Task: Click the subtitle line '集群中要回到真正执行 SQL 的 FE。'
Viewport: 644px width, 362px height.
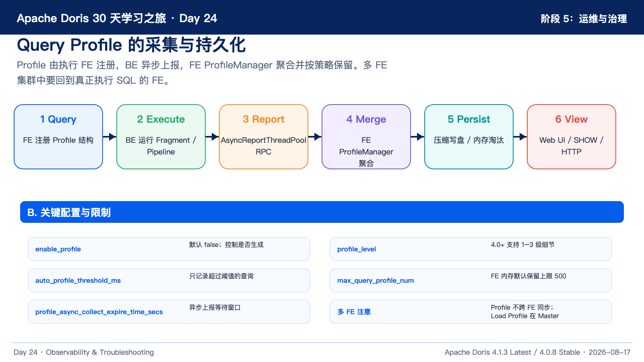Action: click(x=95, y=80)
